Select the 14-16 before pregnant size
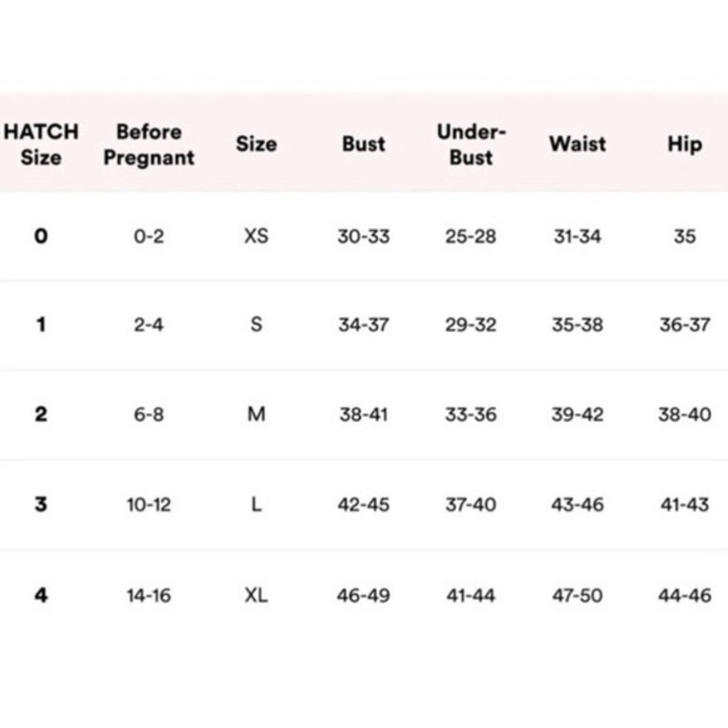The width and height of the screenshot is (728, 728). coord(149,595)
